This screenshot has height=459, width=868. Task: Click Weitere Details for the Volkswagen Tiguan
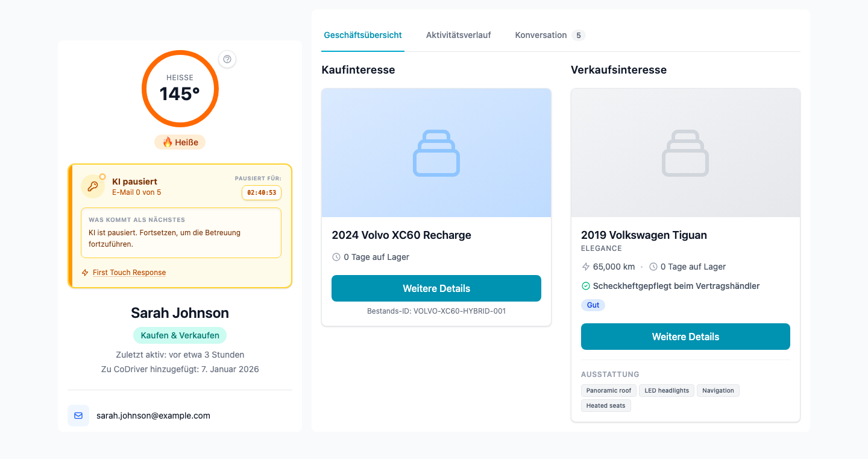685,337
